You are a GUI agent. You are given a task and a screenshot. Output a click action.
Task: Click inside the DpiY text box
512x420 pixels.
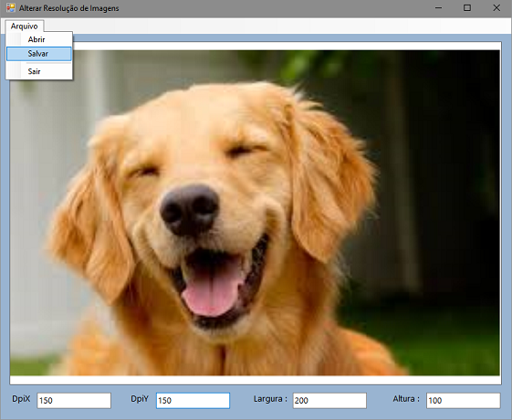tap(193, 401)
